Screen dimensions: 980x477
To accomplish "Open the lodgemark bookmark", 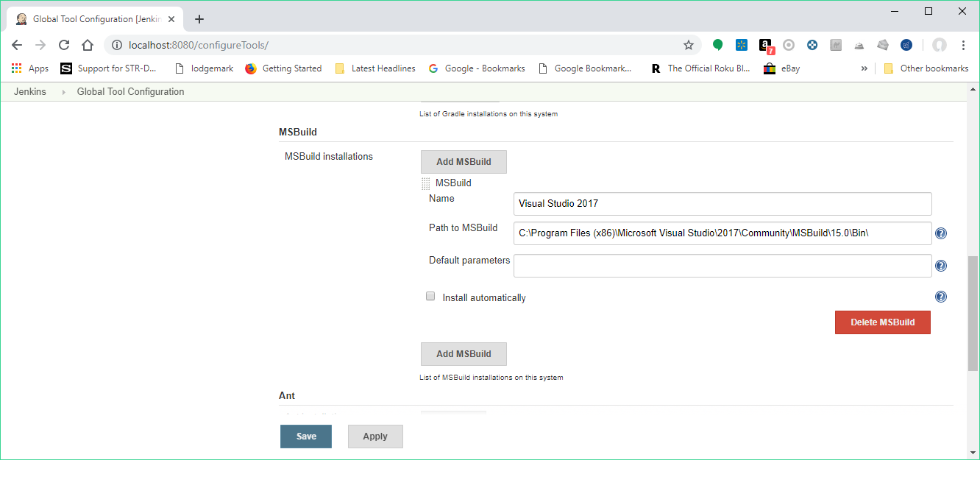I will pos(204,68).
